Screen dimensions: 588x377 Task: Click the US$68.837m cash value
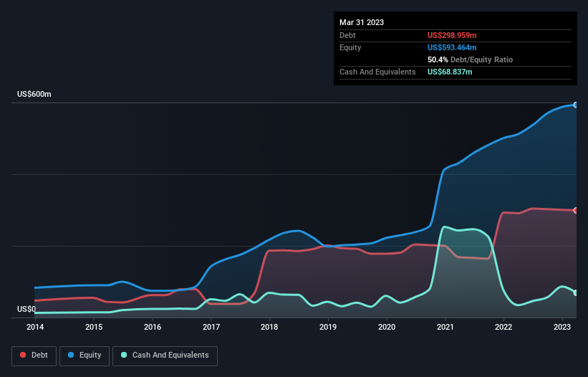[450, 72]
